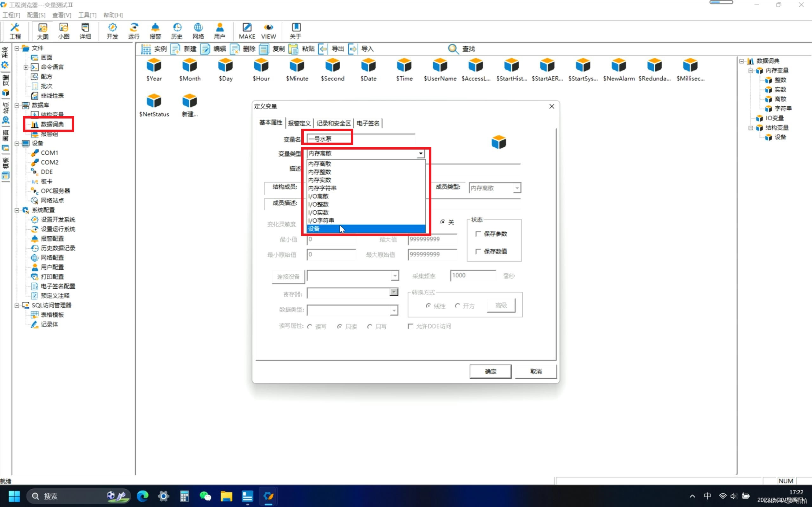Enable the 保存数值 checkbox

[x=478, y=251]
